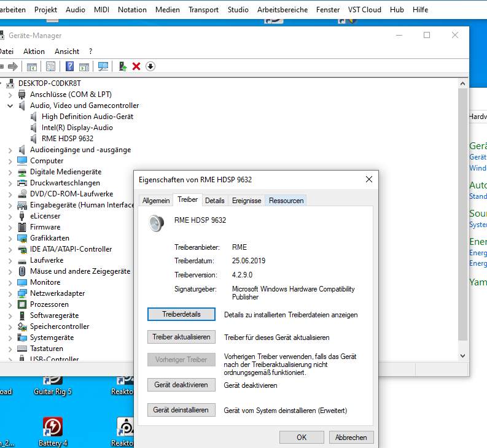
Task: Expand Anschlüsse (COM & LPT) category
Action: [x=10, y=95]
